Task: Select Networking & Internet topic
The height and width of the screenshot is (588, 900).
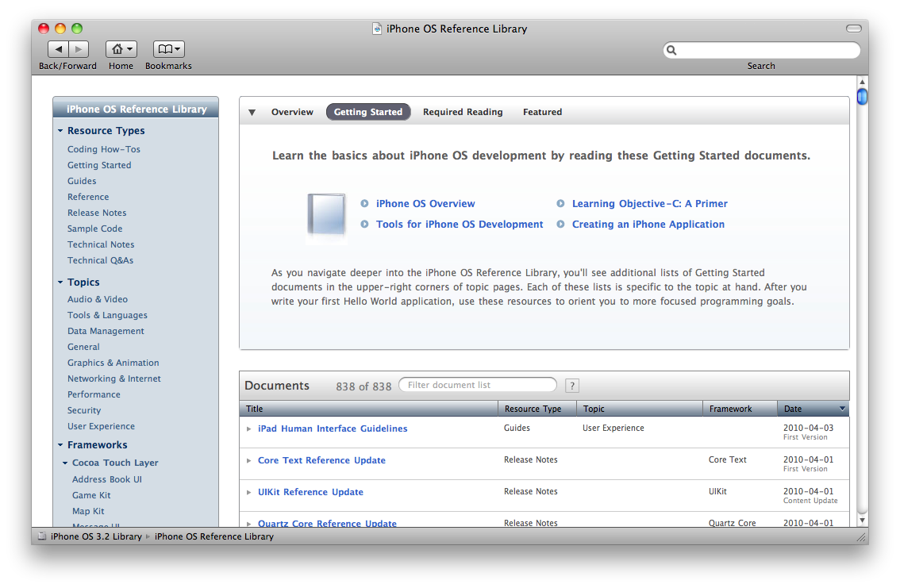Action: tap(114, 379)
